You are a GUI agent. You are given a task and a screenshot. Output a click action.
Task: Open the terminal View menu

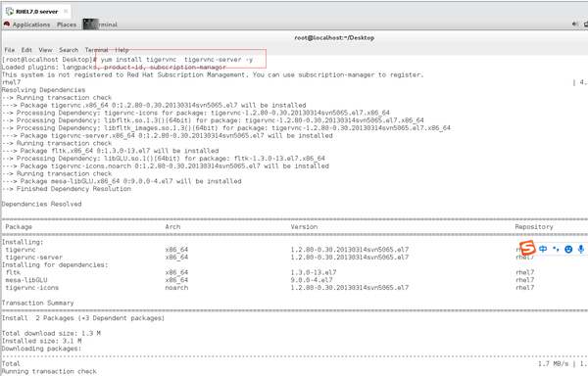point(45,50)
